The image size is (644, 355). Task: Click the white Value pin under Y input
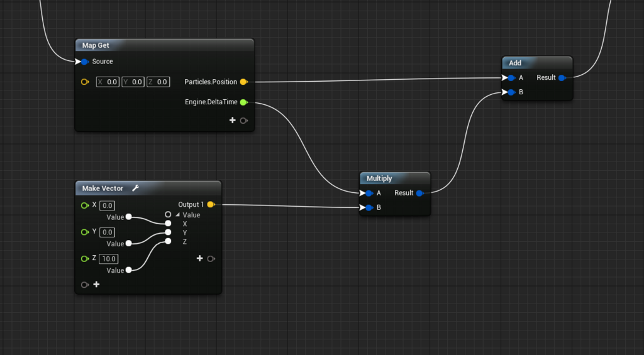pos(128,243)
